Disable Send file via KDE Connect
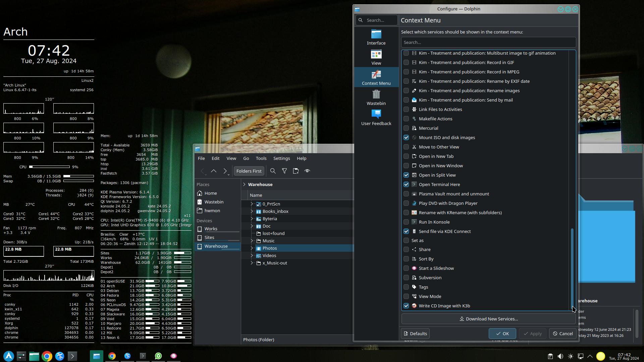This screenshot has height=362, width=644. (x=406, y=231)
